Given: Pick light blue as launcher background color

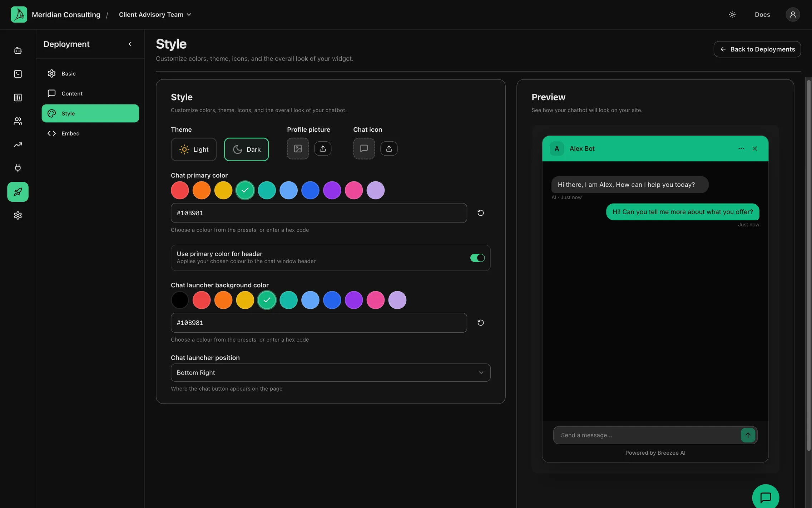Looking at the screenshot, I should pos(310,300).
